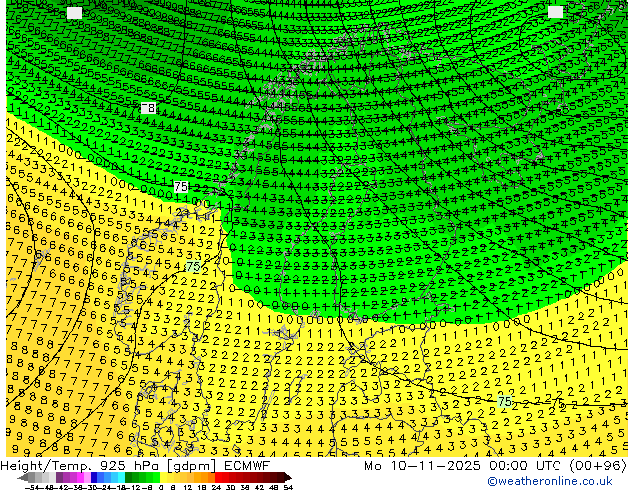Pick the dark blue swatch at -30 in the legend
The width and height of the screenshot is (634, 490).
94,477
